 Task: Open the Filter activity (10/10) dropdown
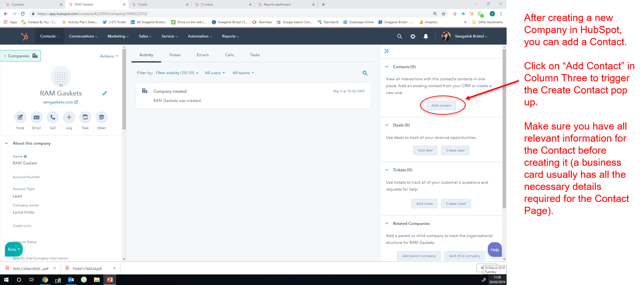pyautogui.click(x=177, y=73)
